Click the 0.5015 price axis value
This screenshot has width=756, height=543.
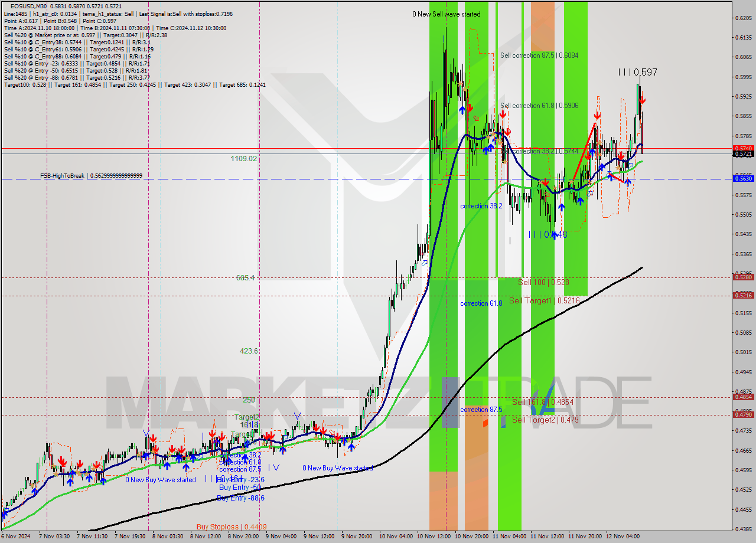click(x=743, y=352)
